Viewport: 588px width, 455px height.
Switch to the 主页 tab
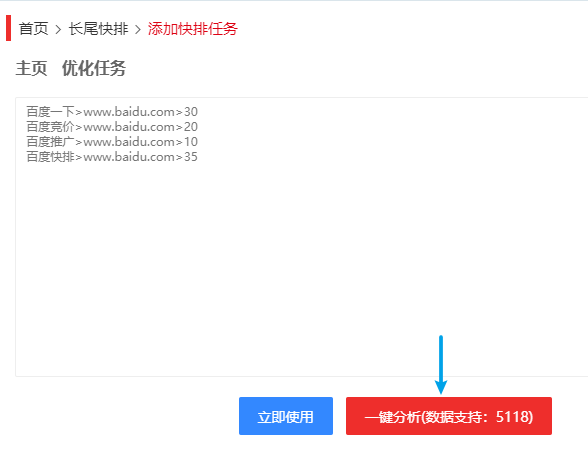32,68
